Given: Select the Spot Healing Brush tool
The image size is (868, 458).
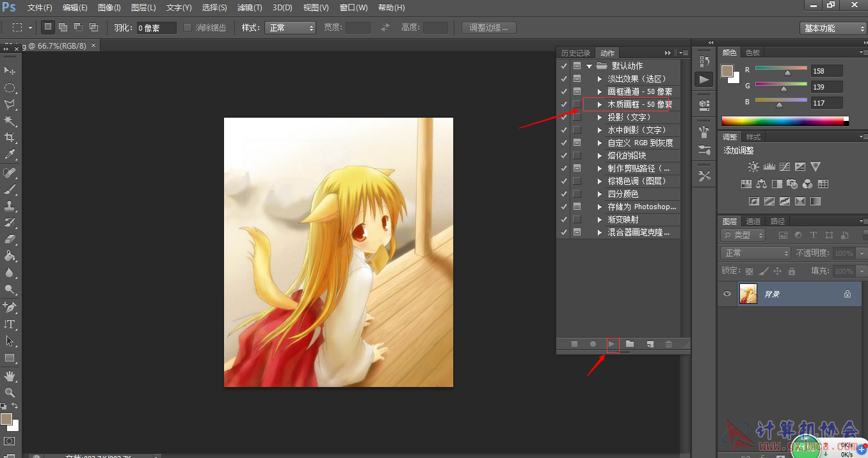Looking at the screenshot, I should tap(10, 173).
